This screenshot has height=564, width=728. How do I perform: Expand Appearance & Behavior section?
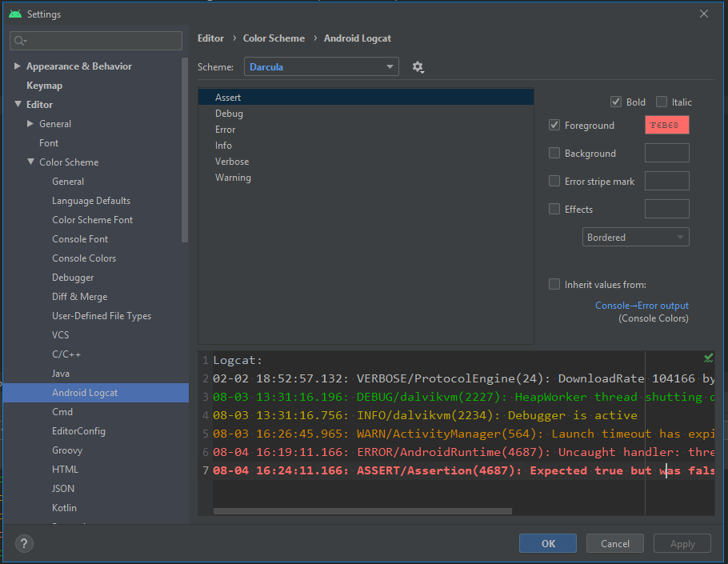17,66
